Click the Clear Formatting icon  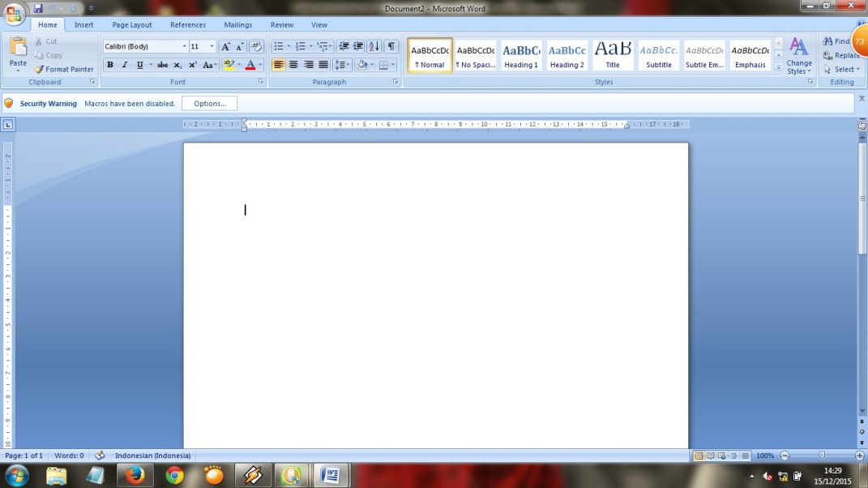tap(256, 46)
